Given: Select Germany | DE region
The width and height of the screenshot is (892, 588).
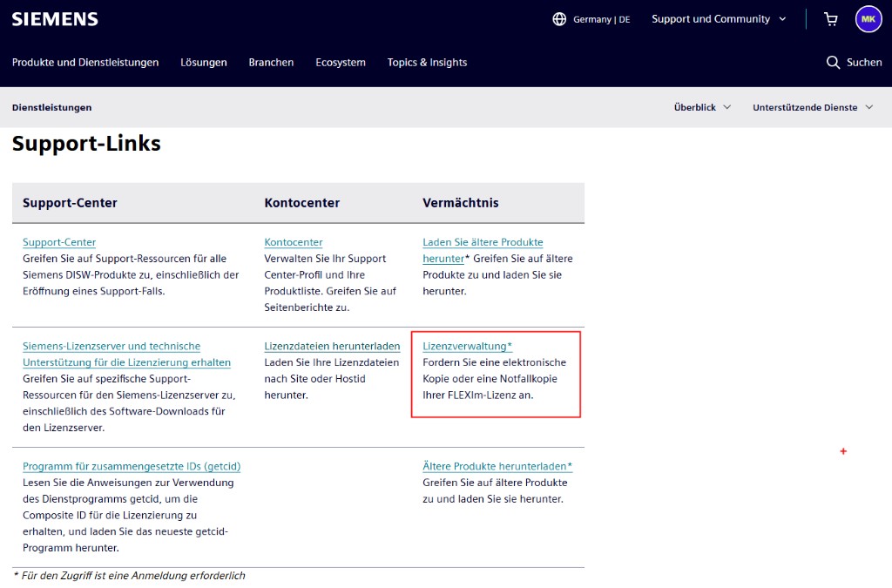Looking at the screenshot, I should click(601, 19).
